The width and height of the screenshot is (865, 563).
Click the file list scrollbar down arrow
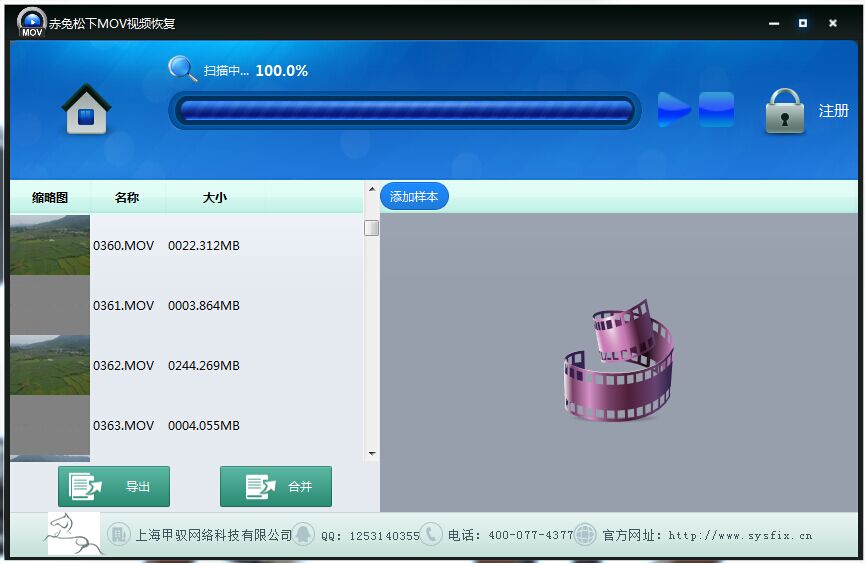pyautogui.click(x=372, y=454)
